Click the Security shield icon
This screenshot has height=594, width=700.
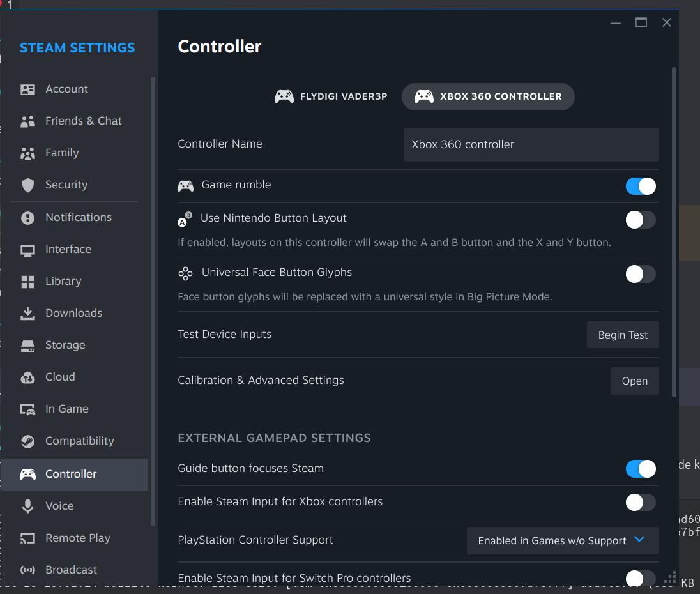coord(27,185)
